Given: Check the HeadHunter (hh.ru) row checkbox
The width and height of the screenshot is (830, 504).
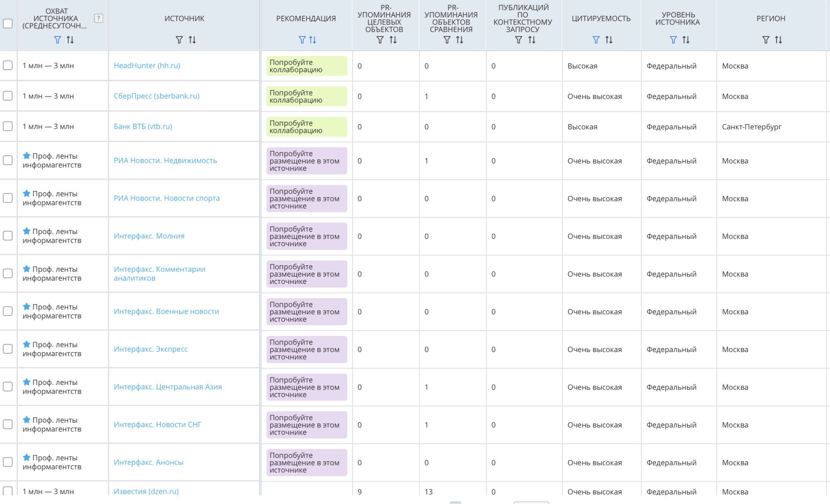Looking at the screenshot, I should click(8, 66).
